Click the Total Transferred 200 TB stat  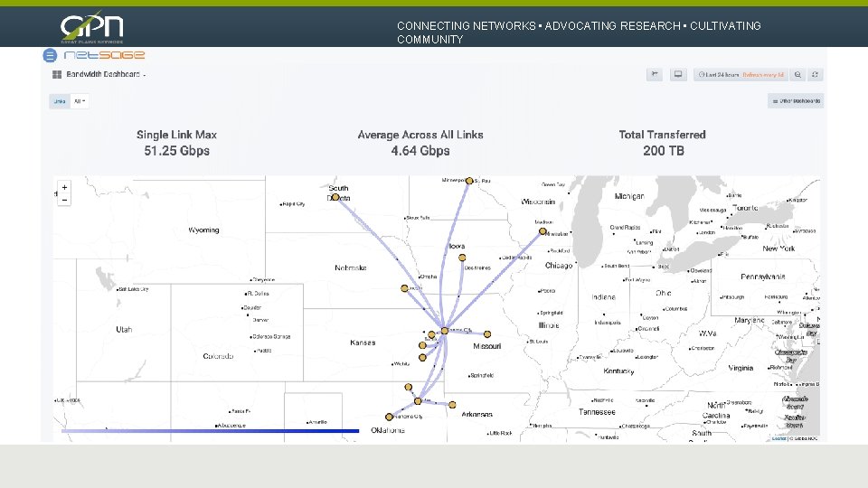(x=663, y=143)
